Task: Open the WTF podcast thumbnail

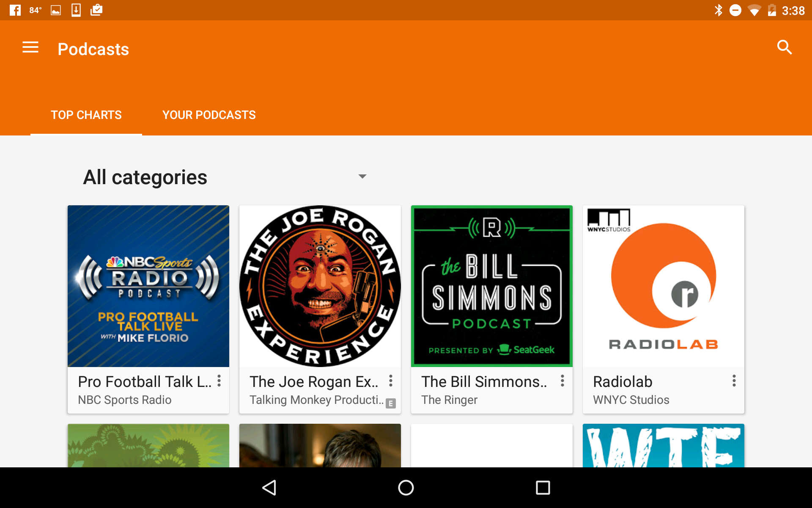Action: (663, 445)
